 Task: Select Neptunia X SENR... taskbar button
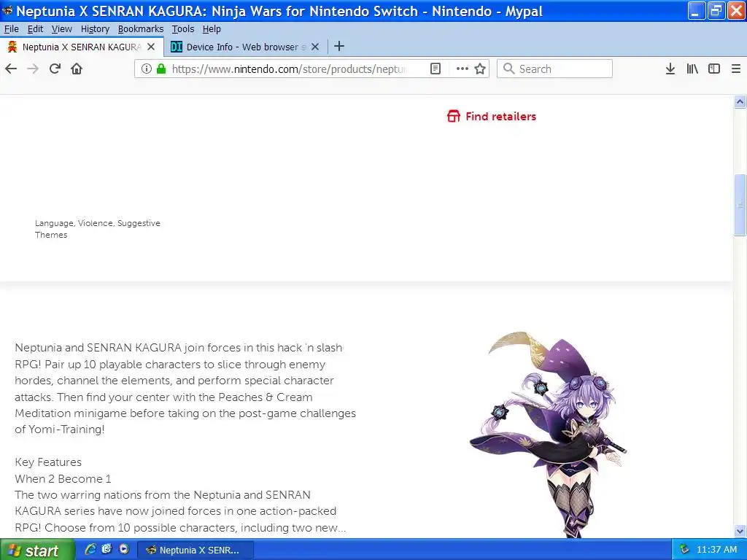click(x=196, y=550)
